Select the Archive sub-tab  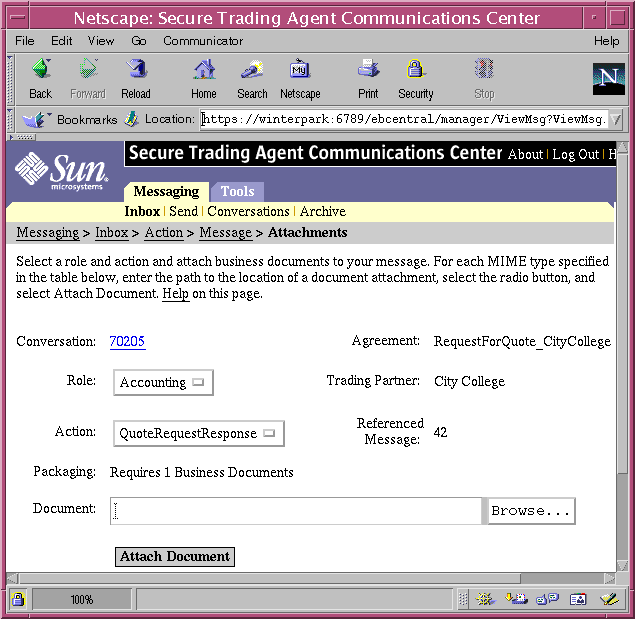(323, 211)
